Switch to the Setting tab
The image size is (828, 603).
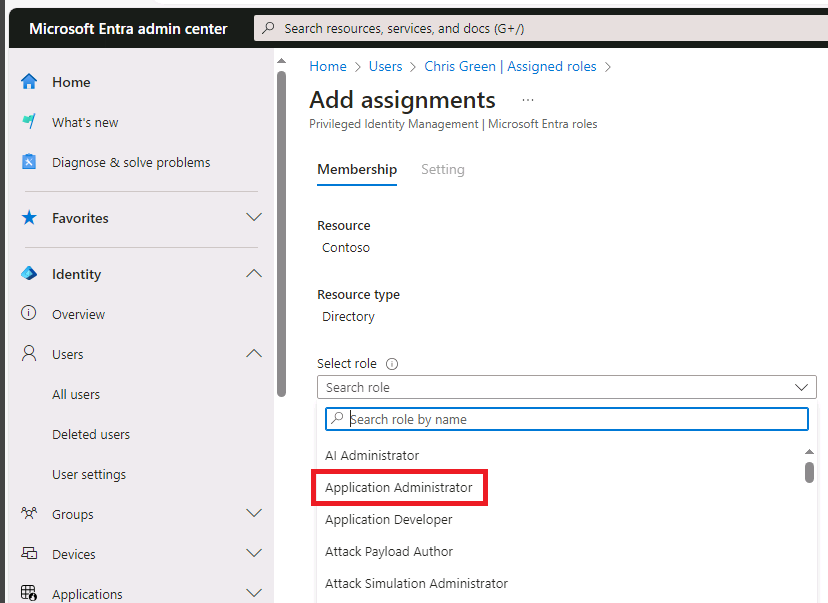443,169
